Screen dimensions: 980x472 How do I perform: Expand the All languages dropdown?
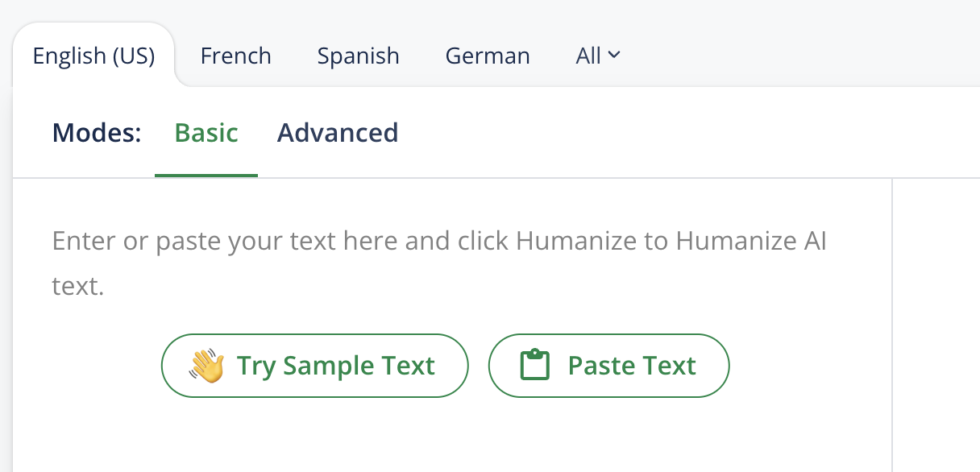[x=597, y=56]
